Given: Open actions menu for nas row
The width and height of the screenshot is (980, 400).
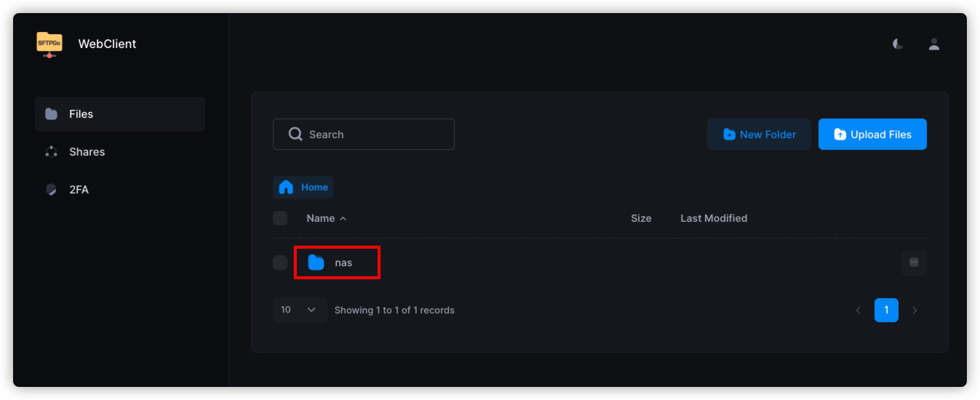Looking at the screenshot, I should tap(914, 263).
